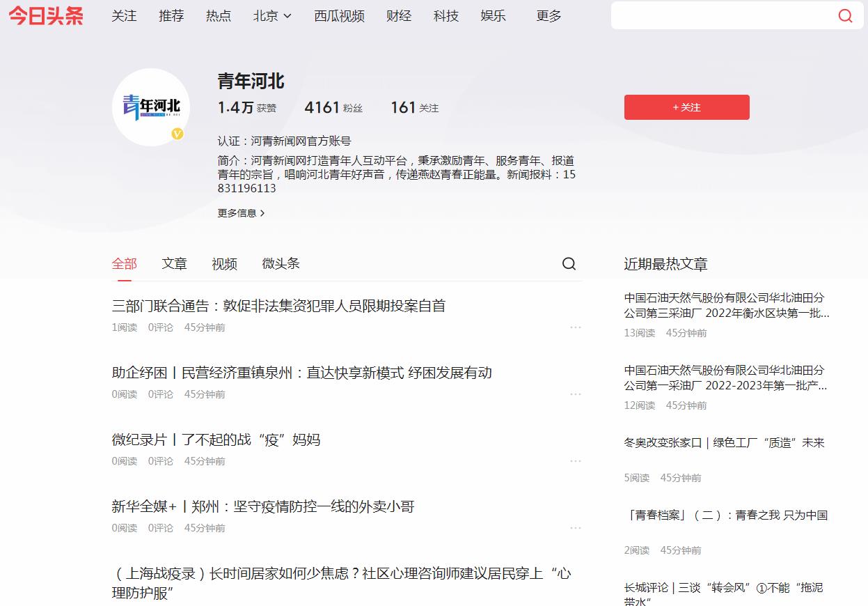The height and width of the screenshot is (606, 868).
Task: Open more options for 三部门联合通告 article
Action: [575, 327]
